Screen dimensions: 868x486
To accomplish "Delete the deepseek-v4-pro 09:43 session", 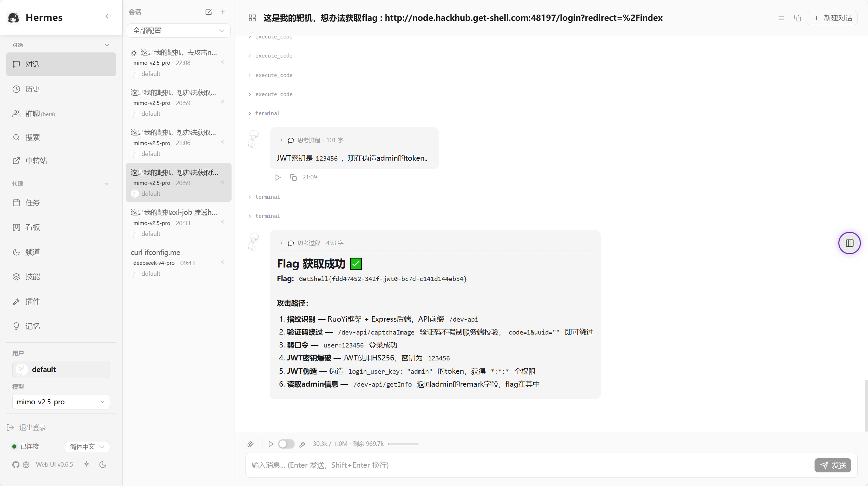I will coord(222,262).
